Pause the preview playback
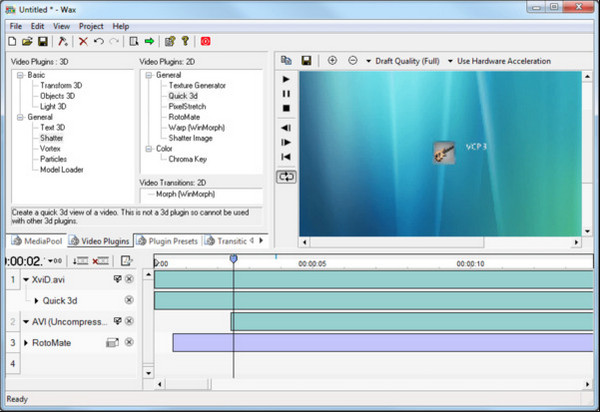Screen dimensions: 600x412 coord(286,94)
